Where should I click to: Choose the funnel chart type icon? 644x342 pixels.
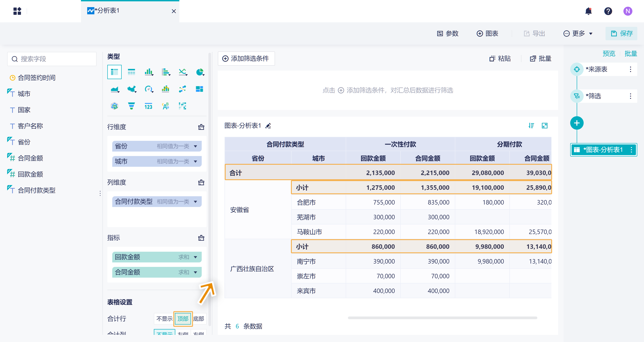(x=131, y=106)
